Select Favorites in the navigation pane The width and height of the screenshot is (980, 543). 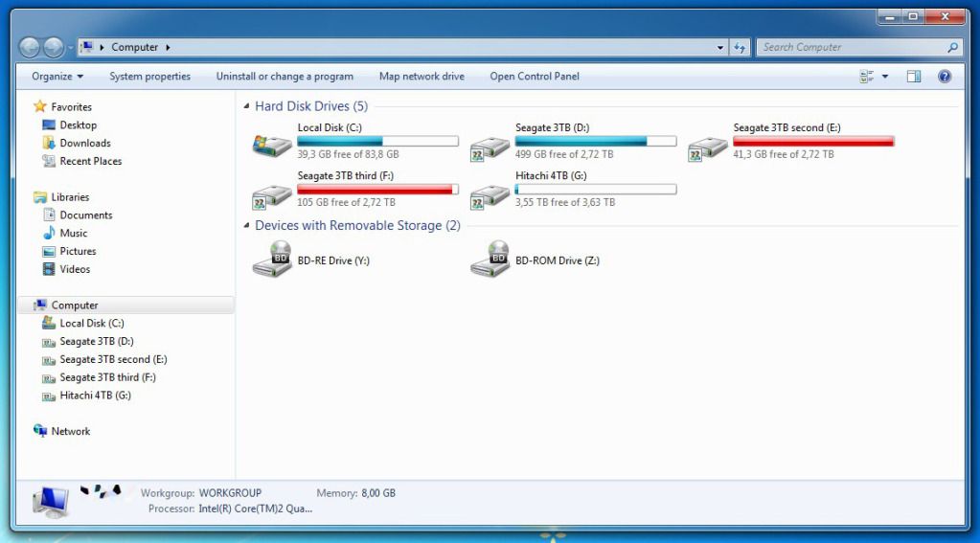tap(63, 107)
